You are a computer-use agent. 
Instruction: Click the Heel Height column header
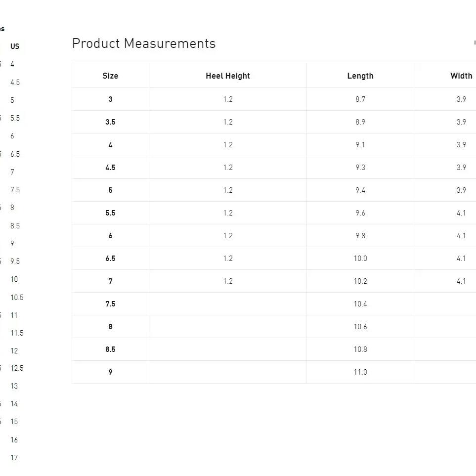pos(228,76)
